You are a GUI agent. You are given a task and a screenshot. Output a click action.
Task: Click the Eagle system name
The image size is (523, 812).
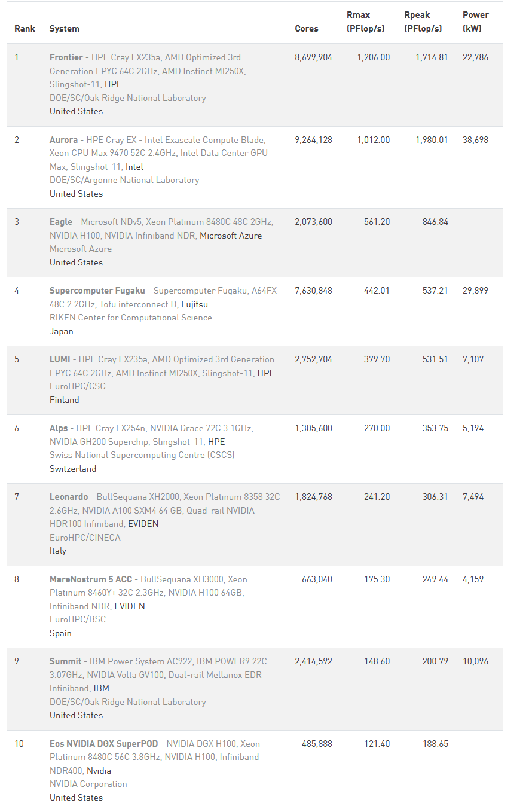click(x=61, y=222)
